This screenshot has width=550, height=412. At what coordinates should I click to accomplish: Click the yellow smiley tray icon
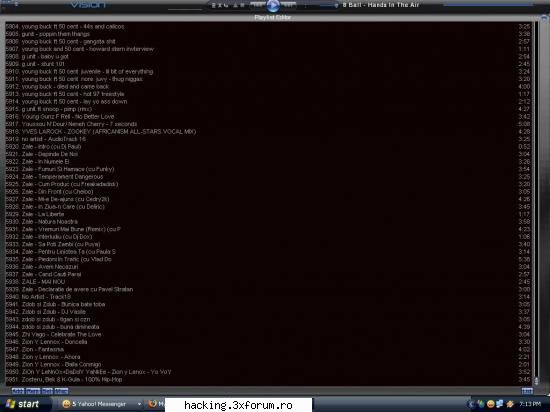(x=490, y=404)
